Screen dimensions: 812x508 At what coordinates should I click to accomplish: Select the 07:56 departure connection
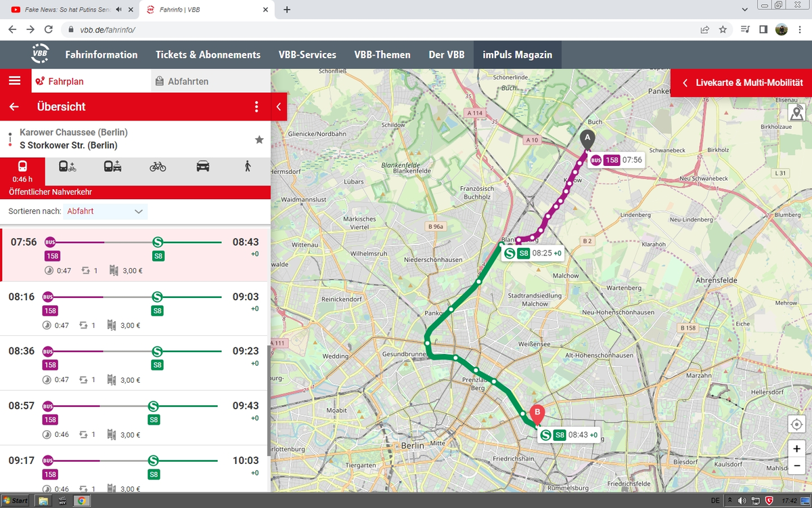tap(135, 255)
